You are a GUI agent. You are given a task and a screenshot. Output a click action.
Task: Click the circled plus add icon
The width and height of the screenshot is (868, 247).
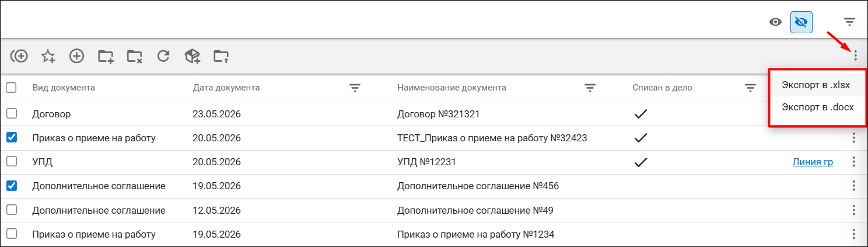pos(77,56)
